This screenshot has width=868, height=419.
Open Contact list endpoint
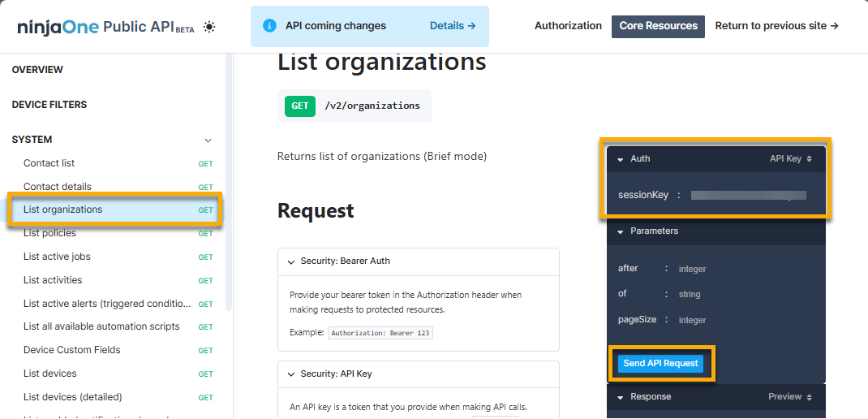pos(118,163)
